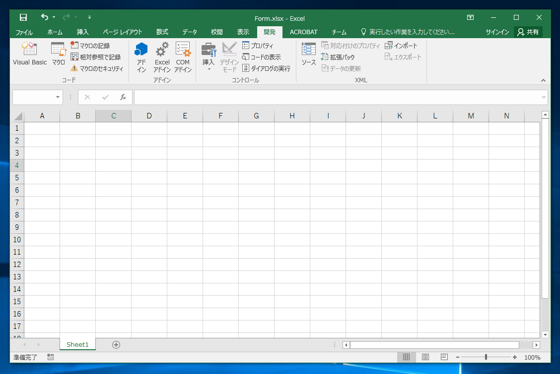Toggle 相対参照で記録 (relative reference recording)
This screenshot has width=560, height=374.
[95, 57]
